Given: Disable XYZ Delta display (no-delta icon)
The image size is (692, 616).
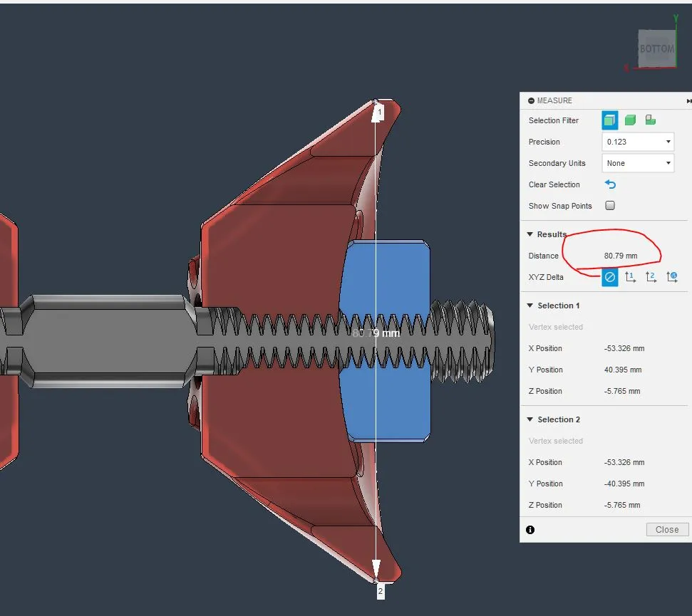Looking at the screenshot, I should click(x=609, y=277).
